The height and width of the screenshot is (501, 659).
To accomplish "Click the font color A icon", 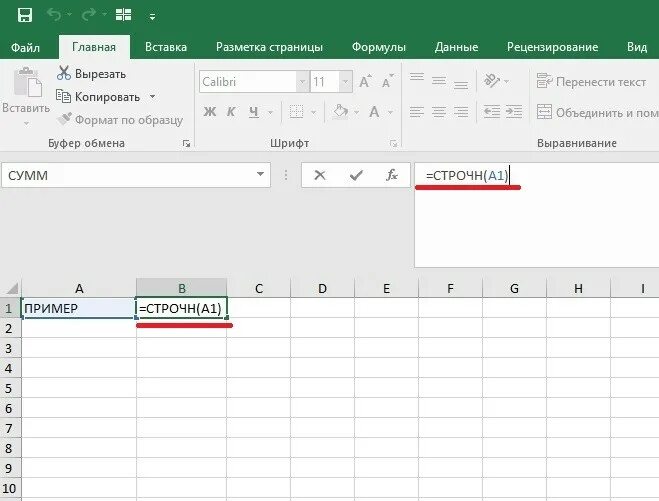I will (x=374, y=112).
